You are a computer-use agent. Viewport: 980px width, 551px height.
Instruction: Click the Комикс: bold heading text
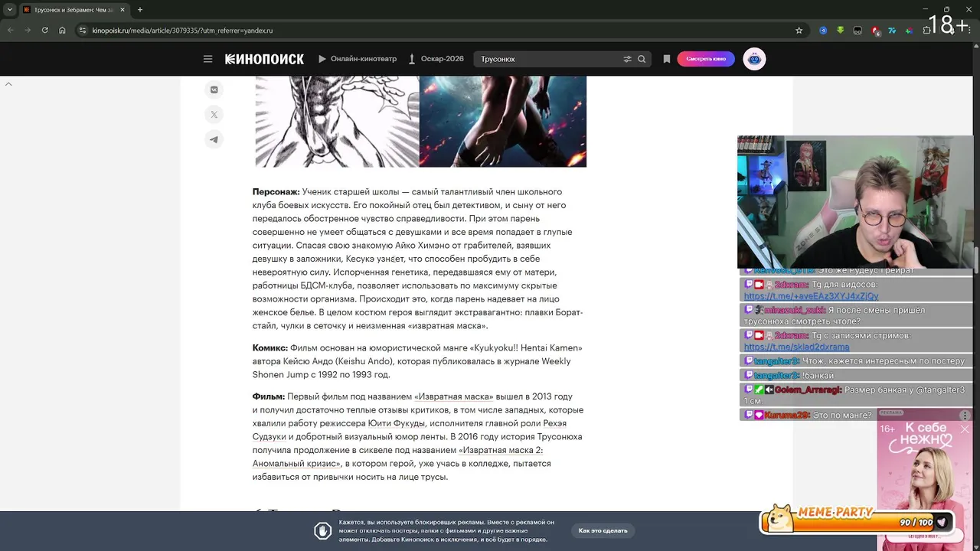tap(270, 347)
